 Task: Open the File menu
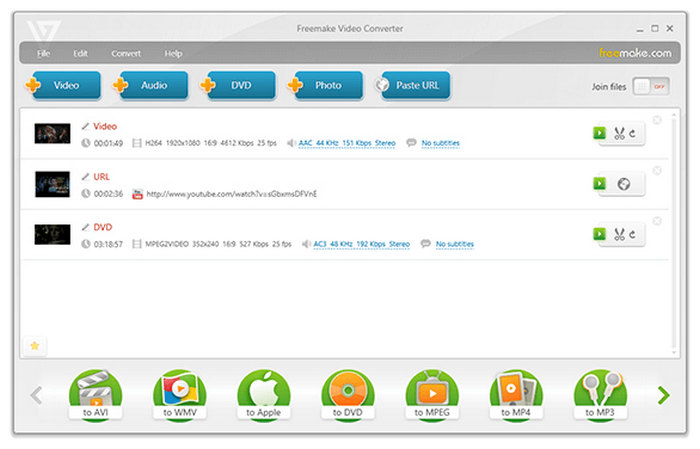pos(44,53)
